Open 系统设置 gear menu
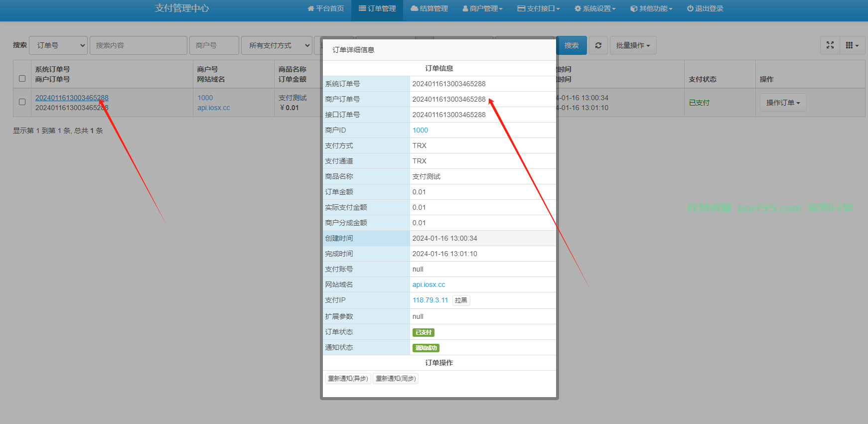This screenshot has height=424, width=868. pos(595,8)
